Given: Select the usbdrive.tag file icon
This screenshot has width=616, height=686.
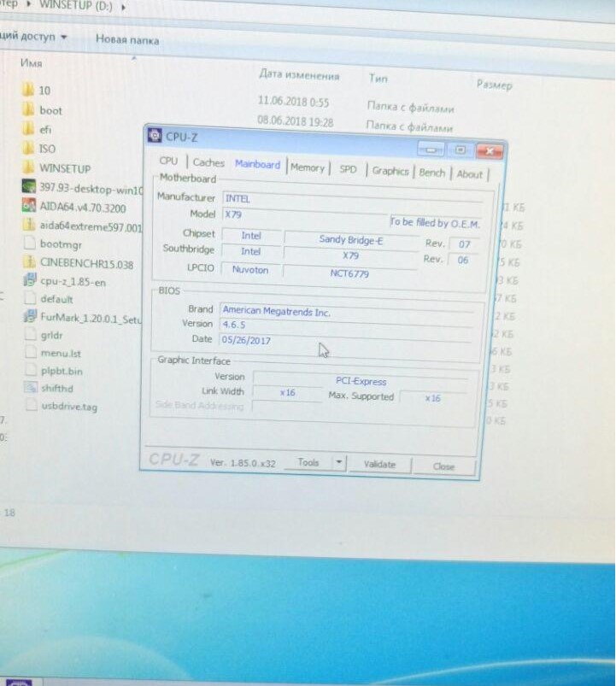Looking at the screenshot, I should point(32,405).
